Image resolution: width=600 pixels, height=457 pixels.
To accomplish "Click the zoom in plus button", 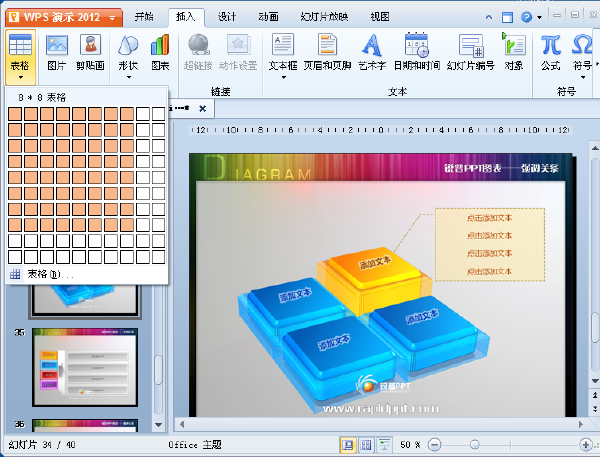I will 585,444.
